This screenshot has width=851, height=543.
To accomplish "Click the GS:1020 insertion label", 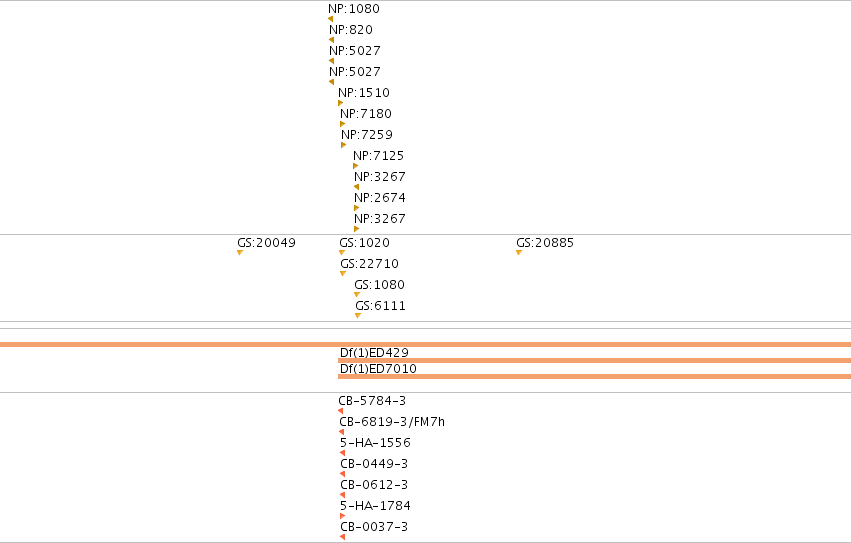I will tap(364, 243).
